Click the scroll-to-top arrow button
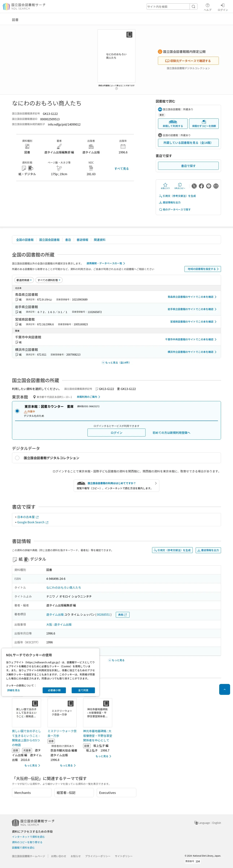 click(x=224, y=689)
